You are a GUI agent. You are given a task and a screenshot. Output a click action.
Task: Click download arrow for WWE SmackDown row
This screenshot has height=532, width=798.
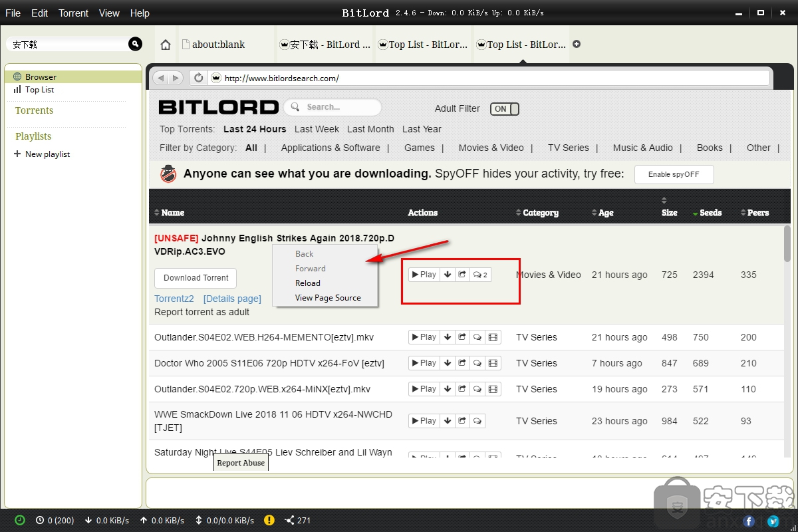coord(448,421)
